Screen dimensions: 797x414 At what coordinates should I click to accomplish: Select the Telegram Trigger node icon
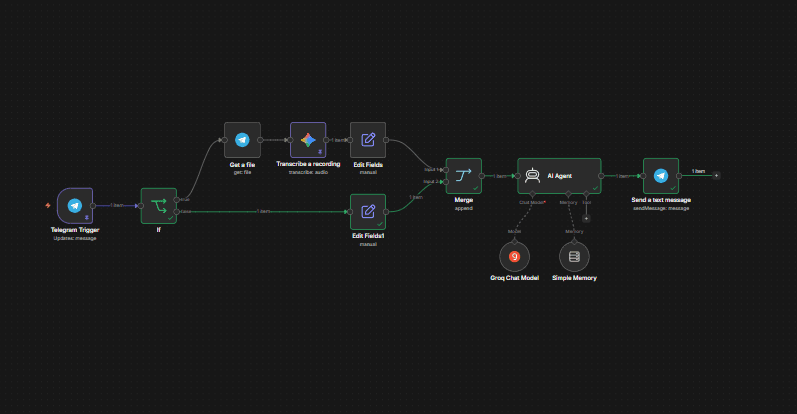[x=75, y=206]
